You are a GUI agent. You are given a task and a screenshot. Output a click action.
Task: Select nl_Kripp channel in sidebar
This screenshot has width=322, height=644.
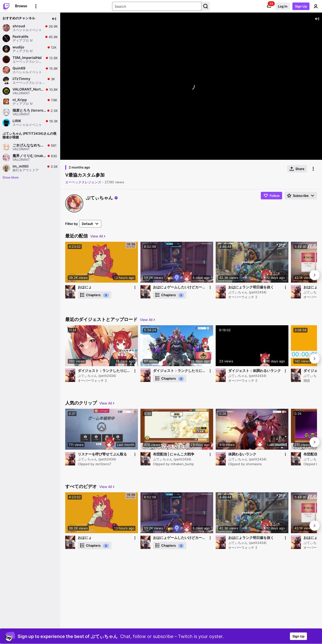(x=30, y=102)
